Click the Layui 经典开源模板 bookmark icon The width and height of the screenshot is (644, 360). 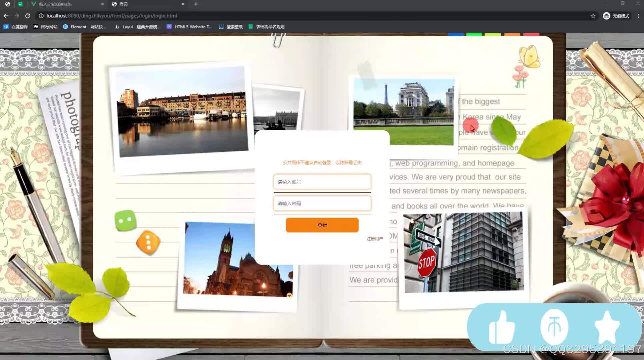point(116,27)
